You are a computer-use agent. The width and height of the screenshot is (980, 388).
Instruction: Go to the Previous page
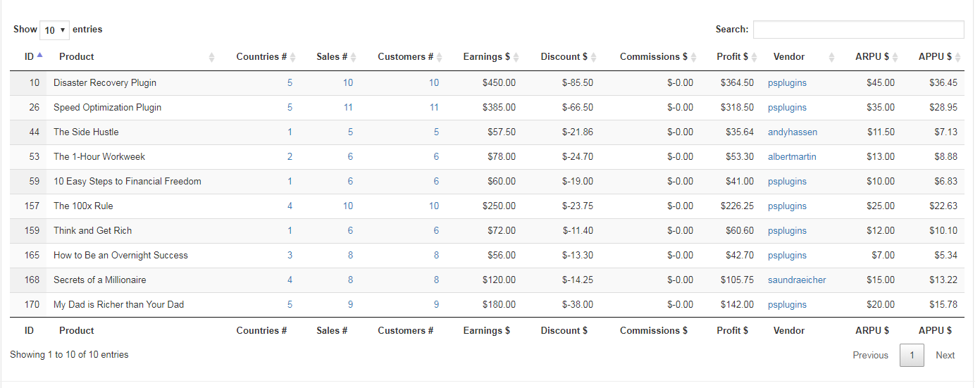[x=870, y=356]
